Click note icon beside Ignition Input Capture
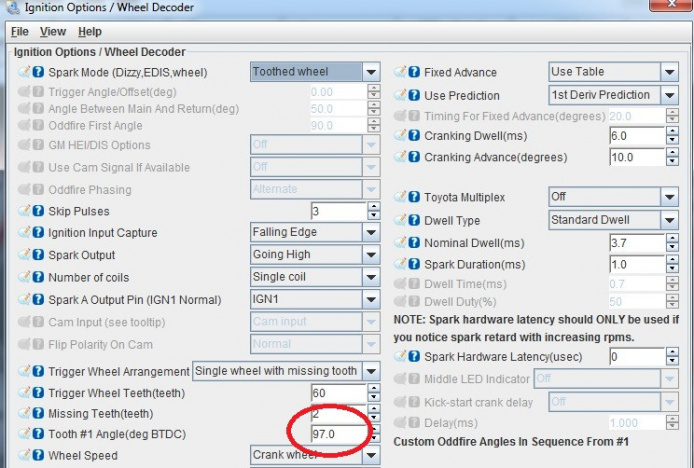The height and width of the screenshot is (468, 694). tap(24, 232)
